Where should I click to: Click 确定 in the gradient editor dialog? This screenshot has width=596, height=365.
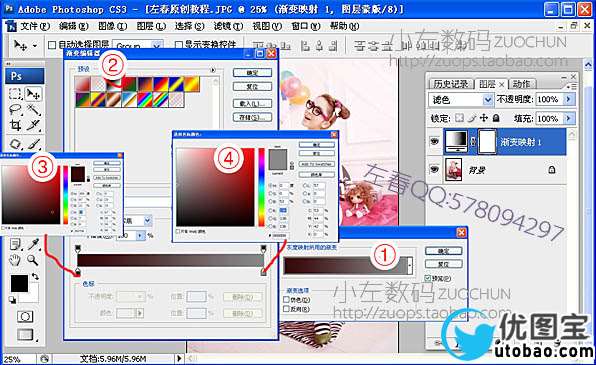pyautogui.click(x=252, y=73)
